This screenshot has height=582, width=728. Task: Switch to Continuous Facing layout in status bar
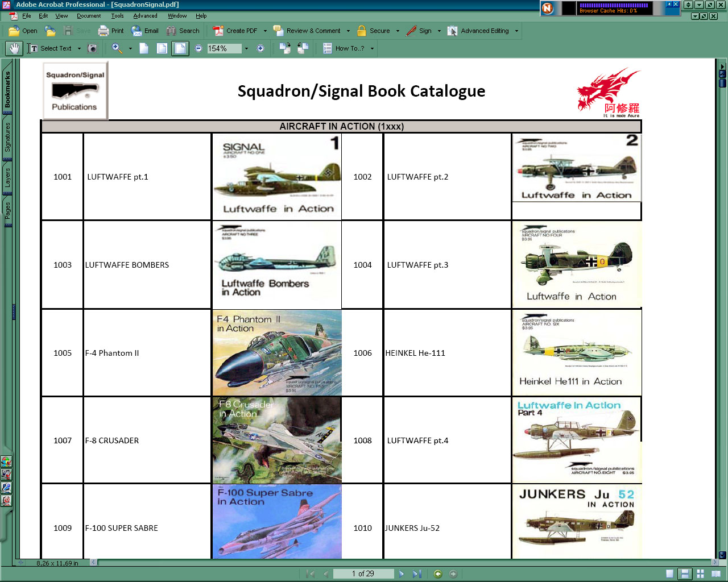click(701, 574)
